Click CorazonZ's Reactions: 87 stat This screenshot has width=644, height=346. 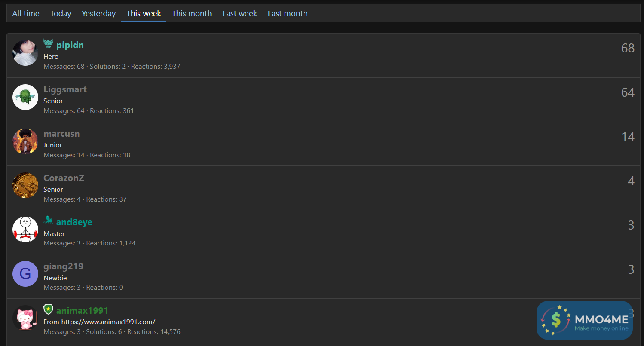(106, 199)
